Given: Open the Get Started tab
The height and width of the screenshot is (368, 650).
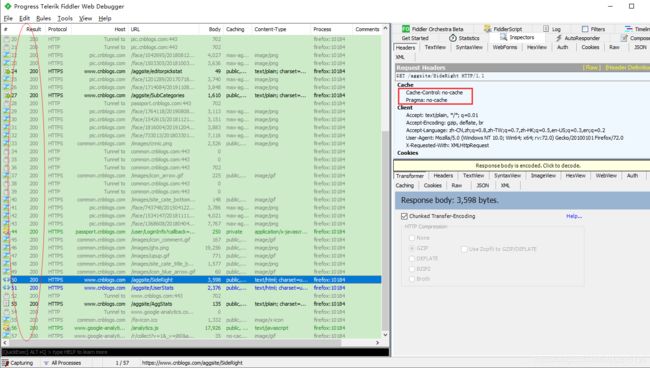Looking at the screenshot, I should pos(415,38).
